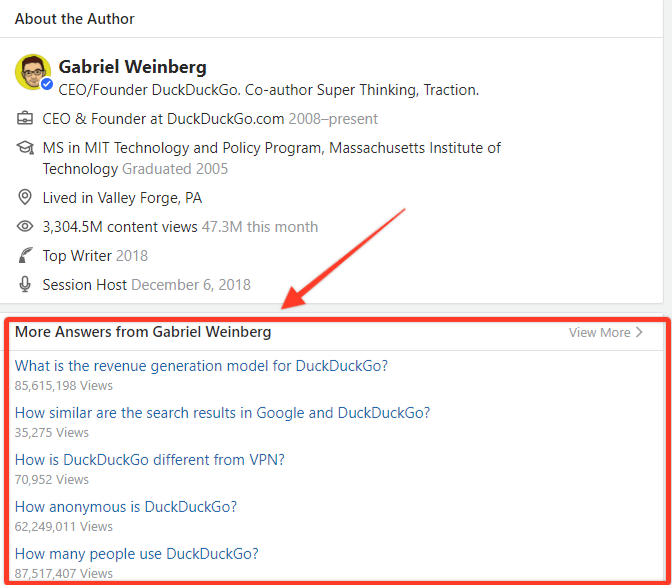672x585 pixels.
Task: Open the DuckDuckGo revenue generation model answer
Action: tap(201, 366)
